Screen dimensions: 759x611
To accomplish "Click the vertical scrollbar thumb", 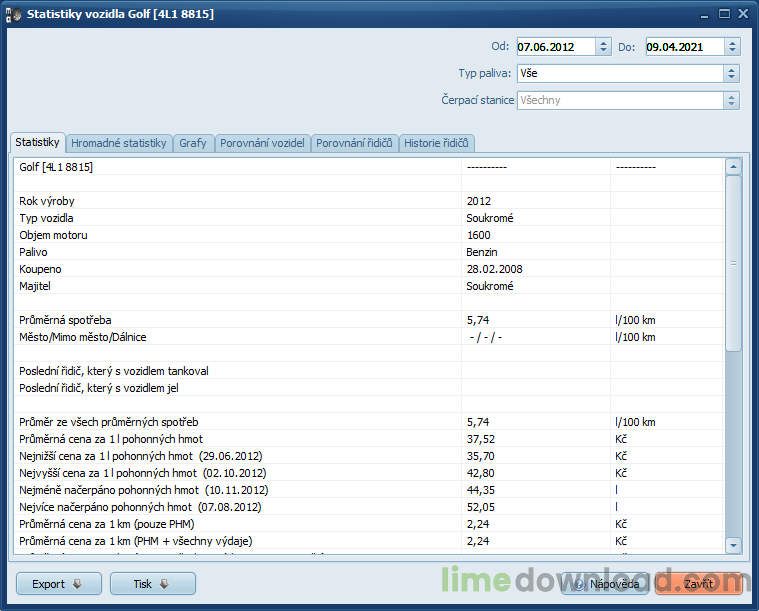I will click(733, 262).
